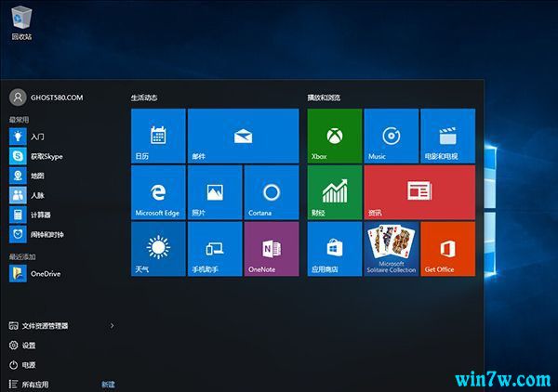Open the Calendar (日历) tile
Image resolution: width=558 pixels, height=392 pixels.
pos(158,136)
